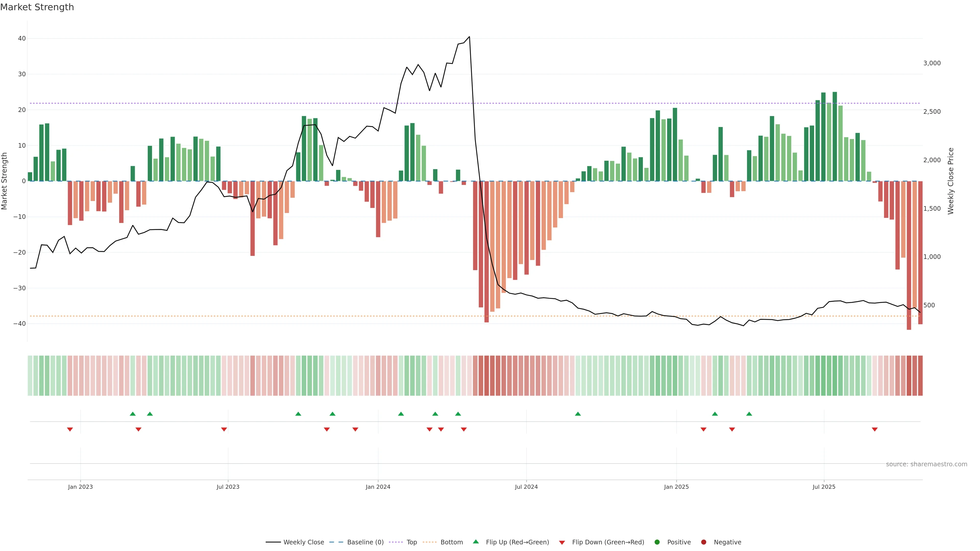The width and height of the screenshot is (980, 551).
Task: Click the last red flip-down triangle marker
Action: point(875,429)
